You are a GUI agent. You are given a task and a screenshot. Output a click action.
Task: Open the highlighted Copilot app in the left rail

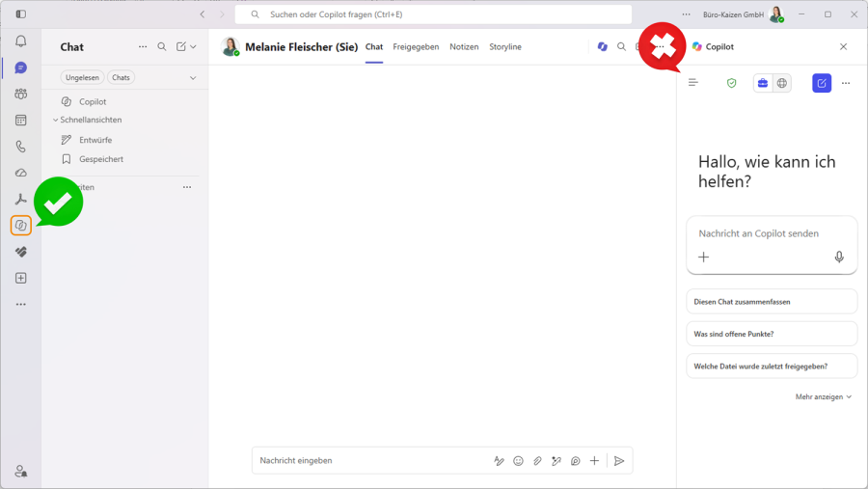coord(20,226)
